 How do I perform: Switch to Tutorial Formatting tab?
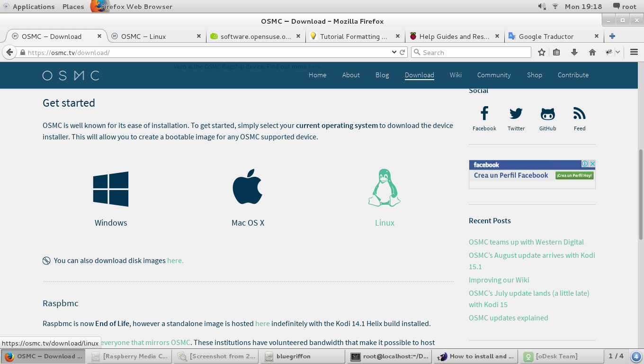[x=355, y=36]
